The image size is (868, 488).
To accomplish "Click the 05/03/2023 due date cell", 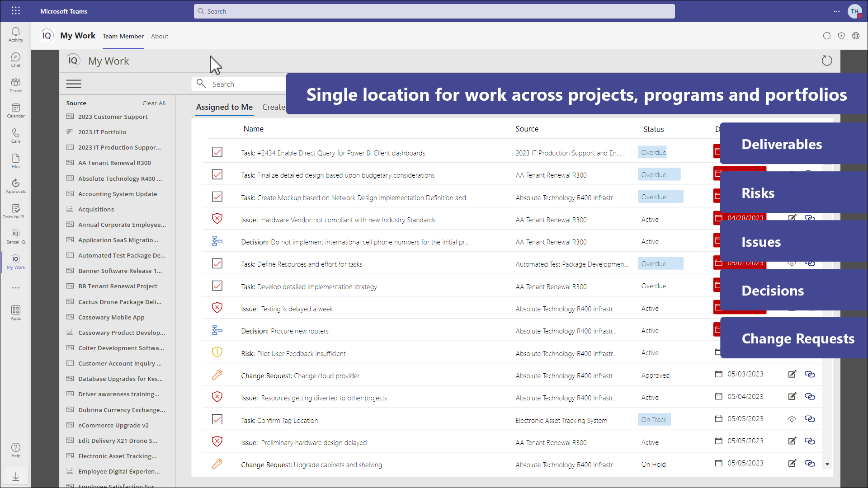I will coord(745,374).
